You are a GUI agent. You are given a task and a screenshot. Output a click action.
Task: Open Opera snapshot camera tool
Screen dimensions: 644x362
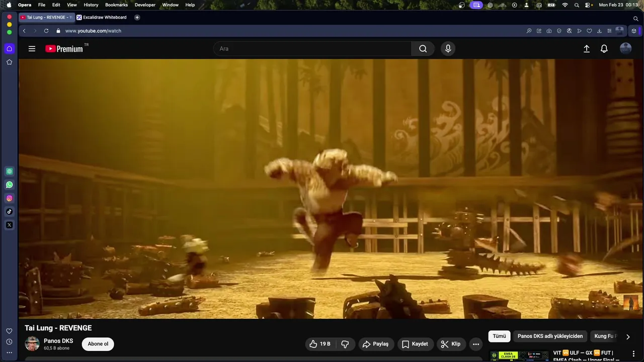click(x=549, y=31)
